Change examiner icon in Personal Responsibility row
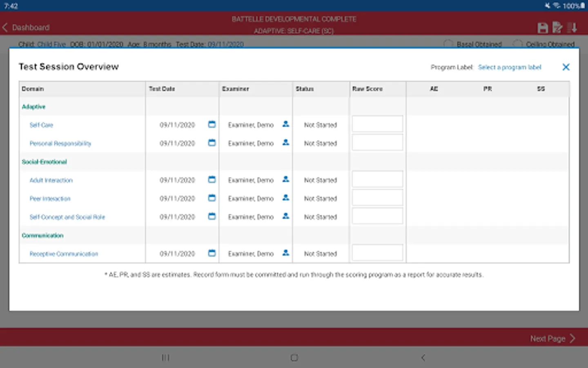 tap(286, 142)
